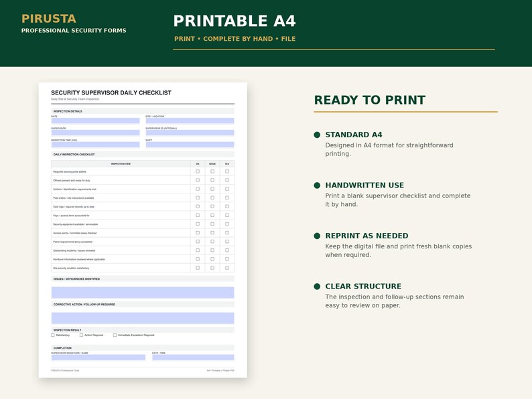532x399 pixels.
Task: Click the READY TO PRINT heading
Action: click(370, 100)
